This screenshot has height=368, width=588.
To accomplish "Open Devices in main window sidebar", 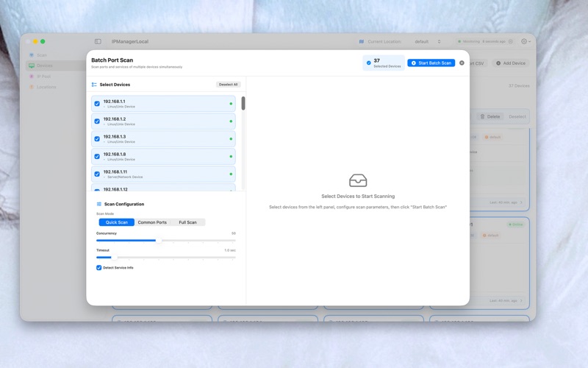I will tap(57, 66).
